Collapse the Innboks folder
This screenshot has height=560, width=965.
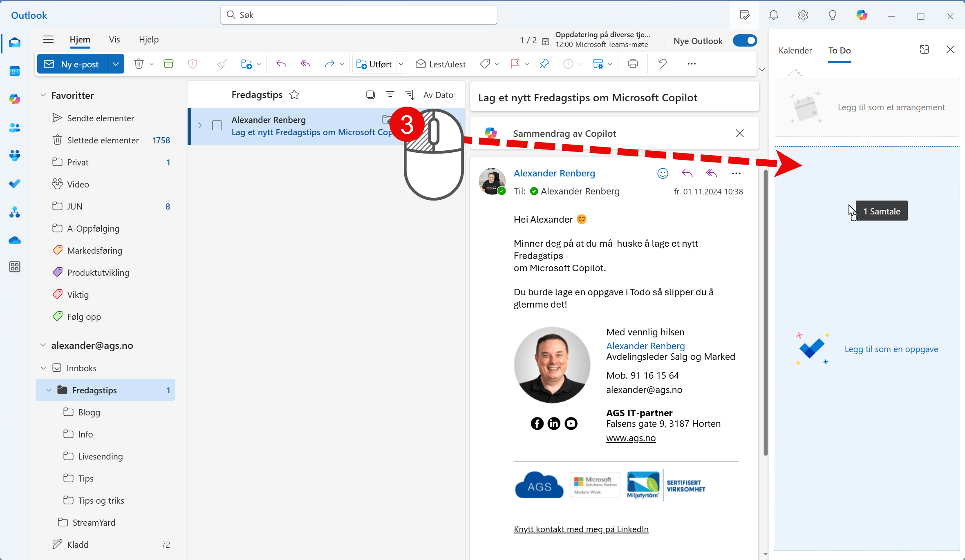point(43,368)
